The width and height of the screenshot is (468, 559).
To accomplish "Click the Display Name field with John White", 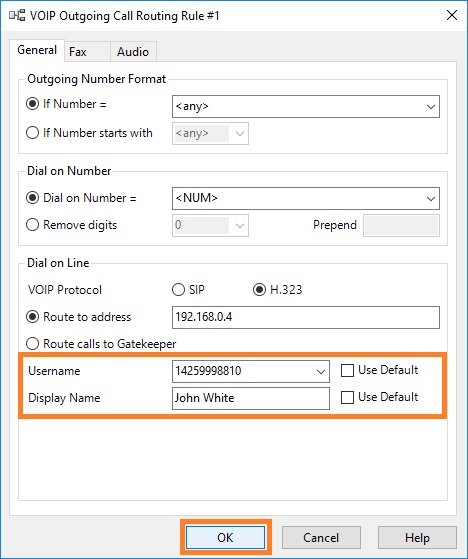I will [x=251, y=398].
